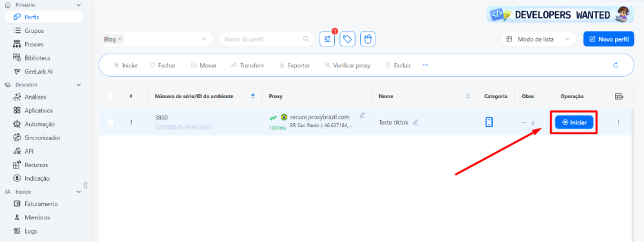Sort by the Nome column
This screenshot has height=242, width=644.
(x=468, y=96)
